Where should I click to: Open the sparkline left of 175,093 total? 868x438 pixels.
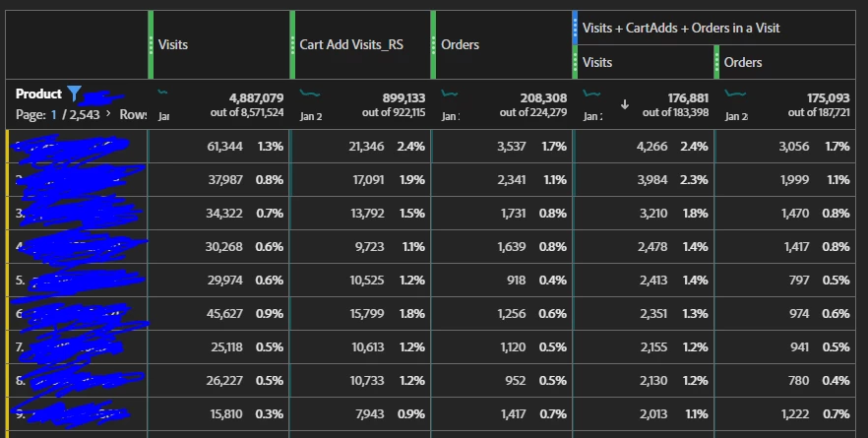point(735,94)
